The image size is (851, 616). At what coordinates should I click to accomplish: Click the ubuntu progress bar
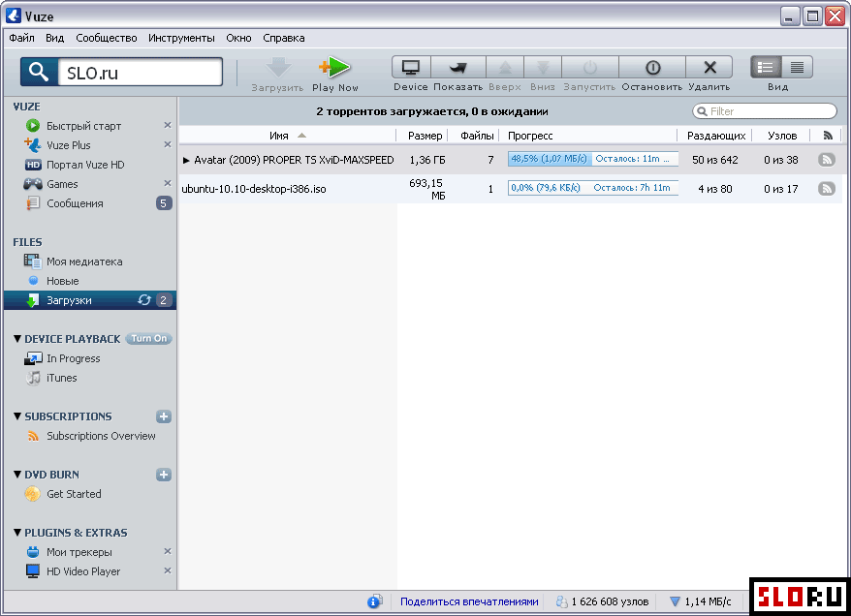[593, 188]
